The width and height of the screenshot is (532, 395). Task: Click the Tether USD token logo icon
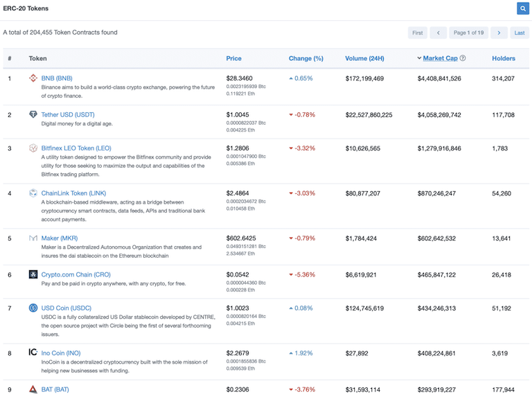click(33, 114)
